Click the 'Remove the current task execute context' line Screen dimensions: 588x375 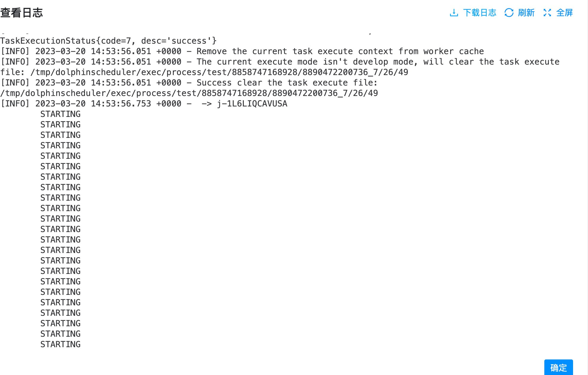click(242, 51)
